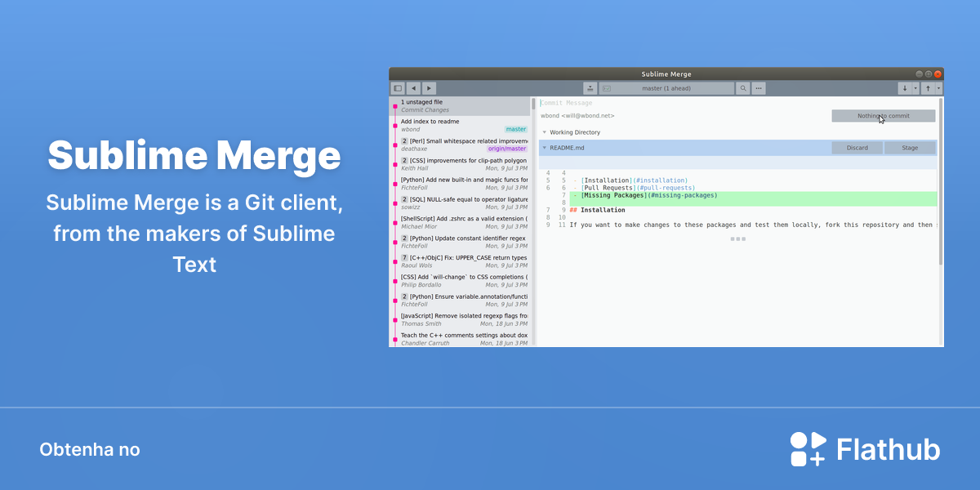This screenshot has width=980, height=490.
Task: Click the commit list vertical scrollbar
Action: coord(534,105)
